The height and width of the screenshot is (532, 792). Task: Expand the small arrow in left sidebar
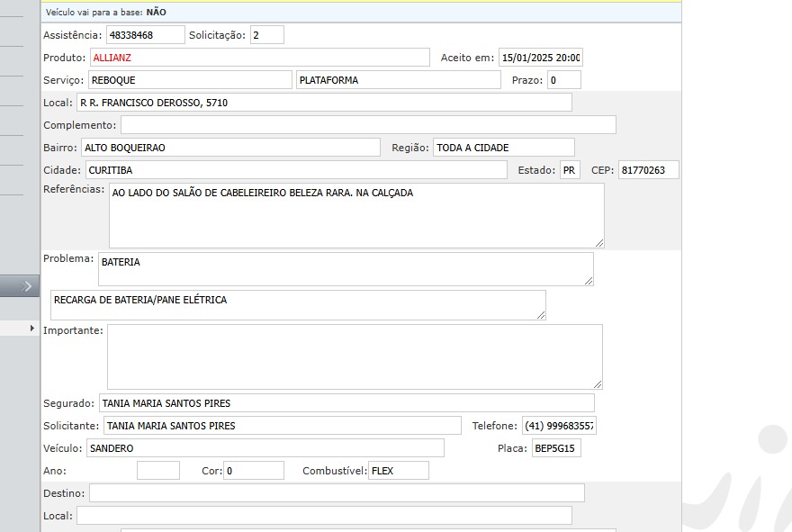pos(32,329)
